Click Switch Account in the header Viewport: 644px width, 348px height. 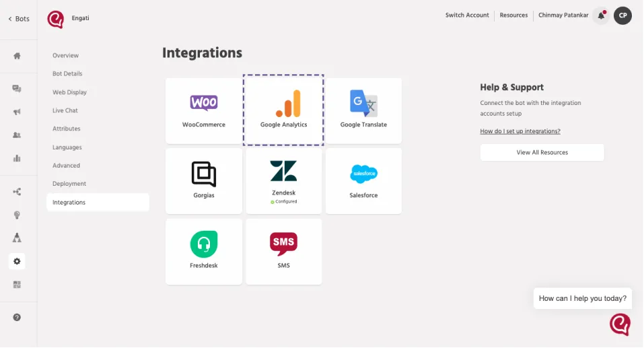[467, 15]
